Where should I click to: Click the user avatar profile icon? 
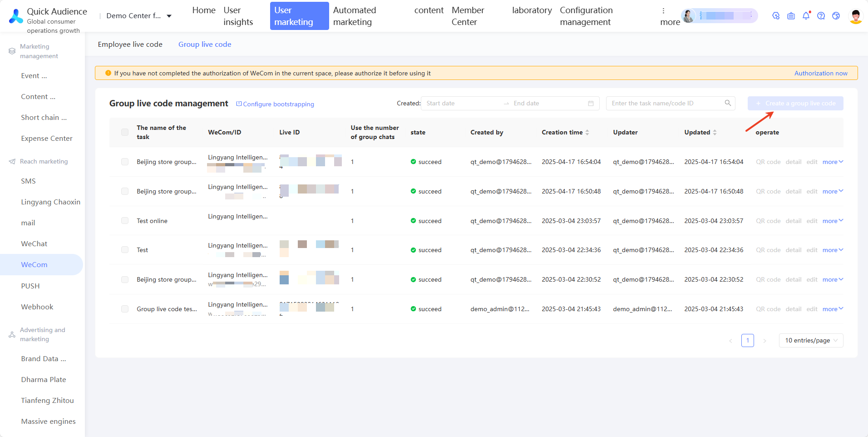pos(856,16)
